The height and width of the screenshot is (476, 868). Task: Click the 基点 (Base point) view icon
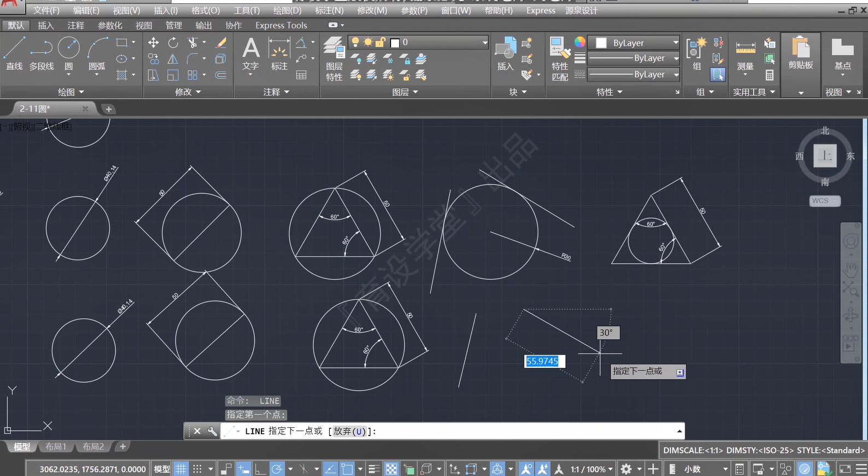pyautogui.click(x=843, y=54)
